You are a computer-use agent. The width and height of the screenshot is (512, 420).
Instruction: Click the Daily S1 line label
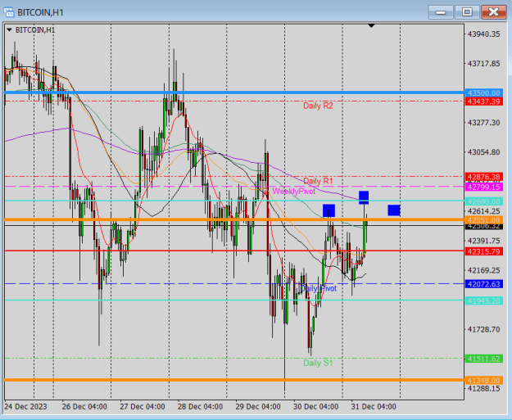[318, 363]
